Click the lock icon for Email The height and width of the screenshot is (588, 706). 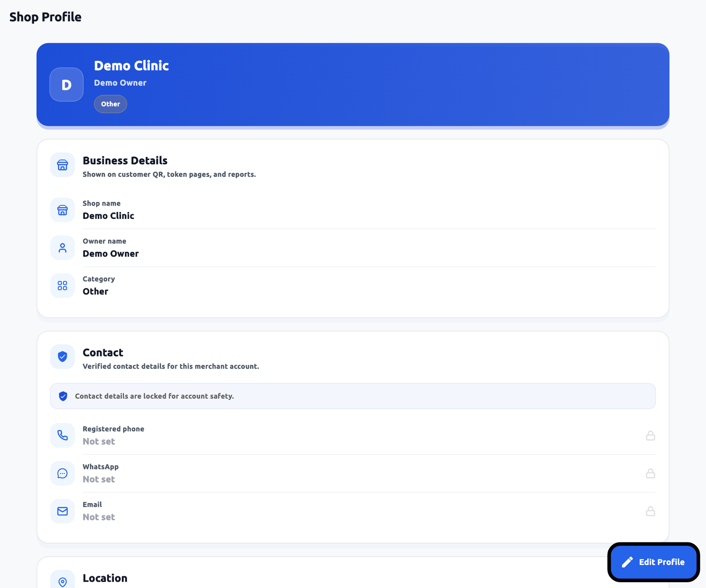coord(650,512)
